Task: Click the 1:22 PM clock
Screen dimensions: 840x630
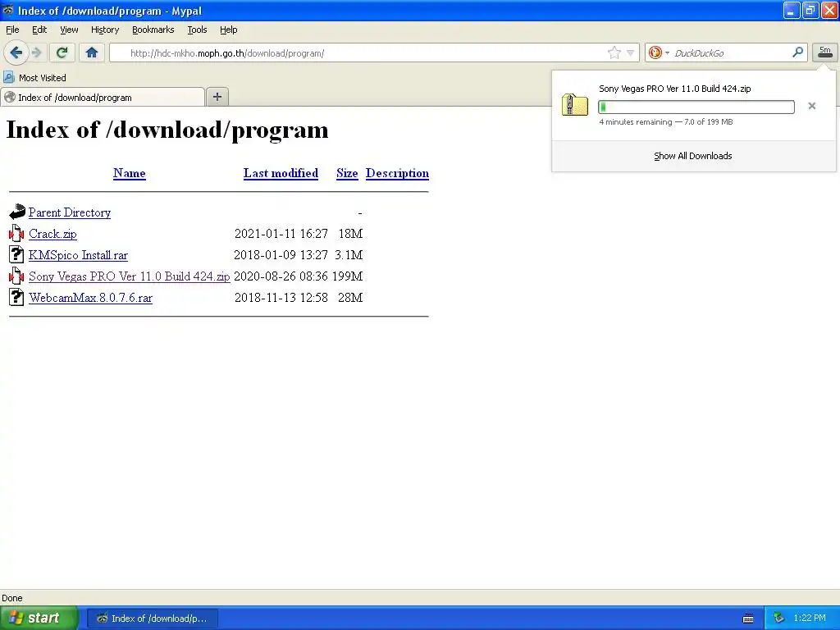Action: [810, 619]
